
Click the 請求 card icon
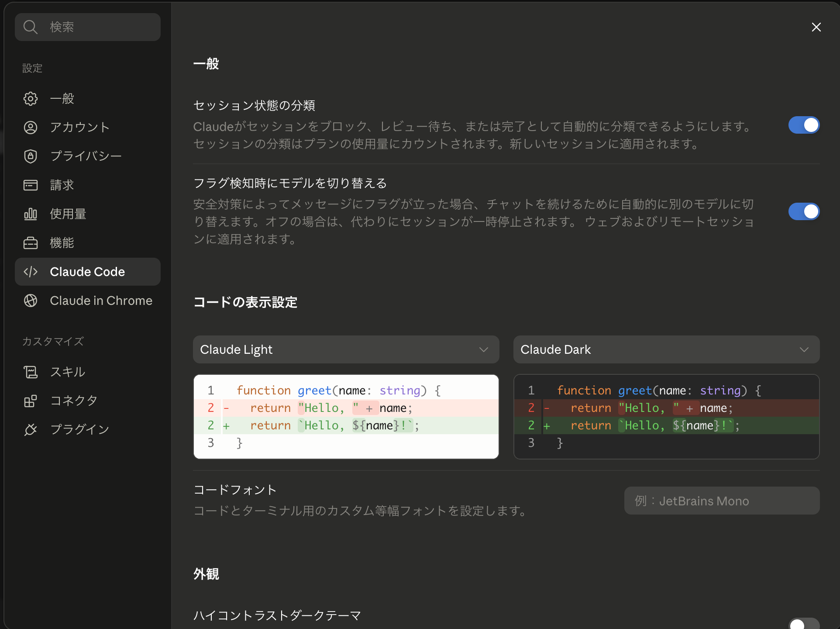pos(31,185)
